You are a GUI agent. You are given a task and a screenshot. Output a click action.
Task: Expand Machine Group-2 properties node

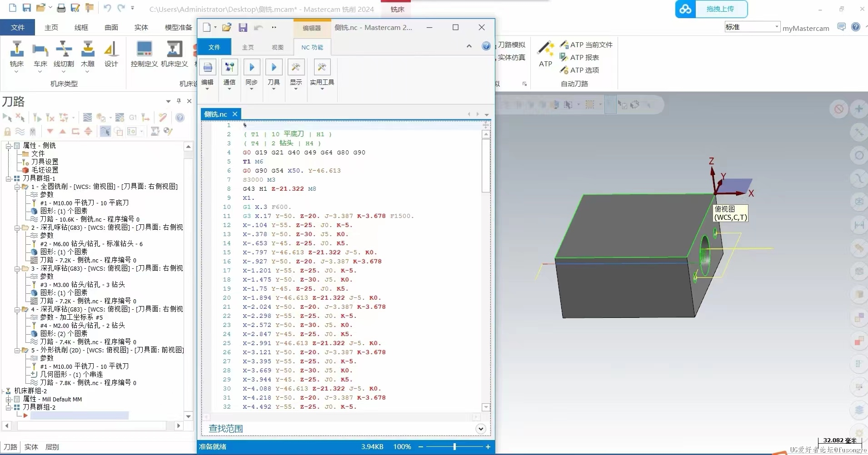click(x=8, y=399)
